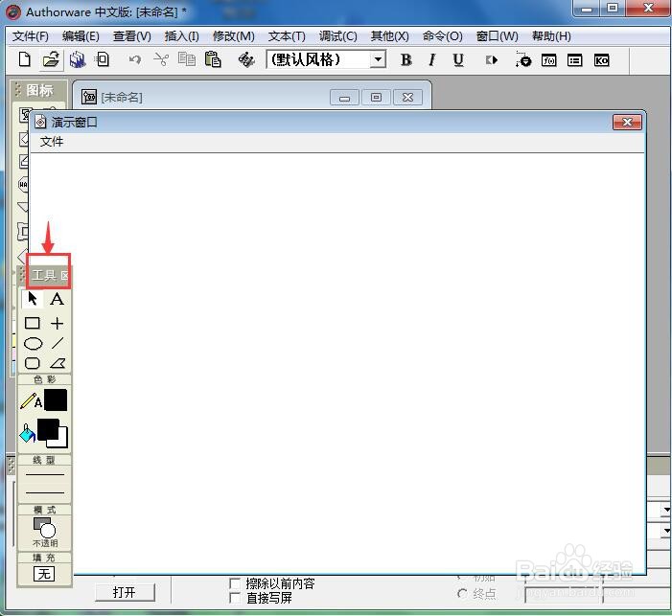Click the black foreground fill swatch

coord(48,429)
